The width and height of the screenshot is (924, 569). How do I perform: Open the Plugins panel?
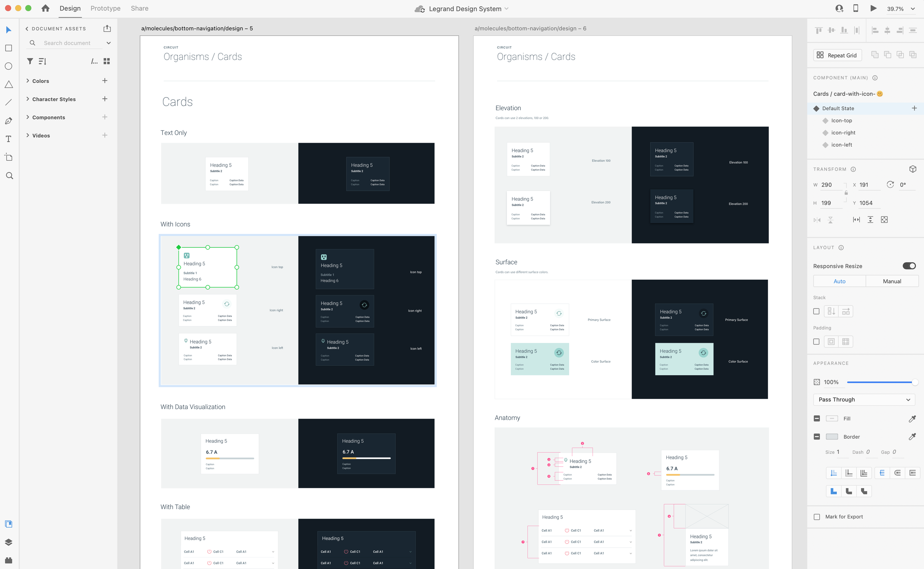point(9,560)
